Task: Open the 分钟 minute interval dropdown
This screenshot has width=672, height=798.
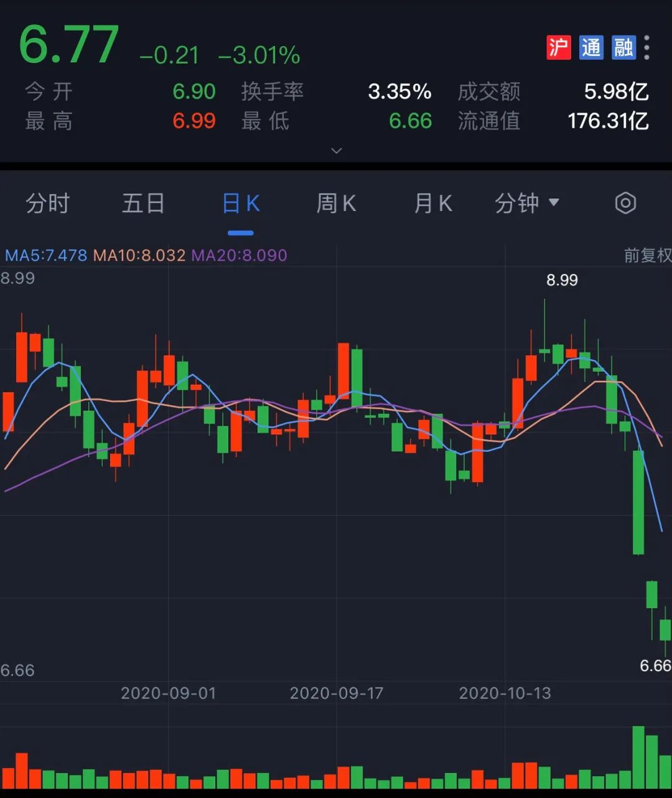Action: tap(526, 204)
